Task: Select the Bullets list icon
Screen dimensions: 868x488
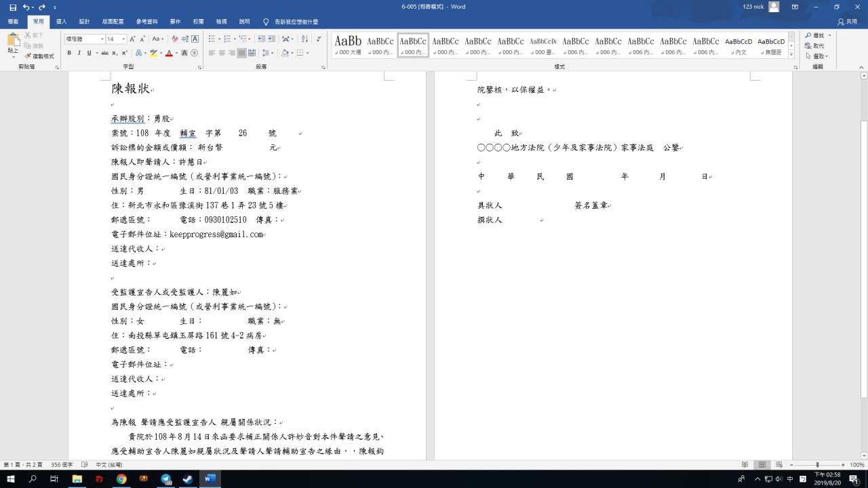Action: coord(212,39)
